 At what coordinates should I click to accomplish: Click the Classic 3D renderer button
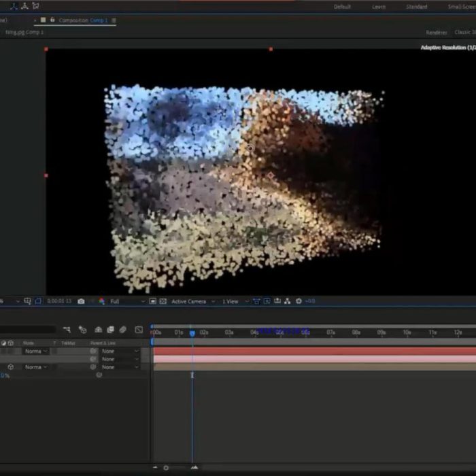(464, 32)
